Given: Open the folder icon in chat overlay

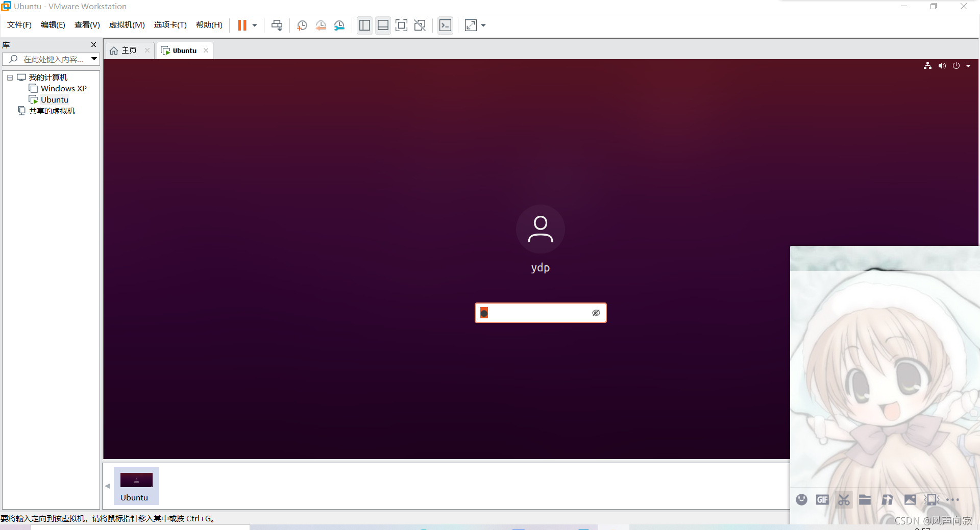Looking at the screenshot, I should point(865,499).
